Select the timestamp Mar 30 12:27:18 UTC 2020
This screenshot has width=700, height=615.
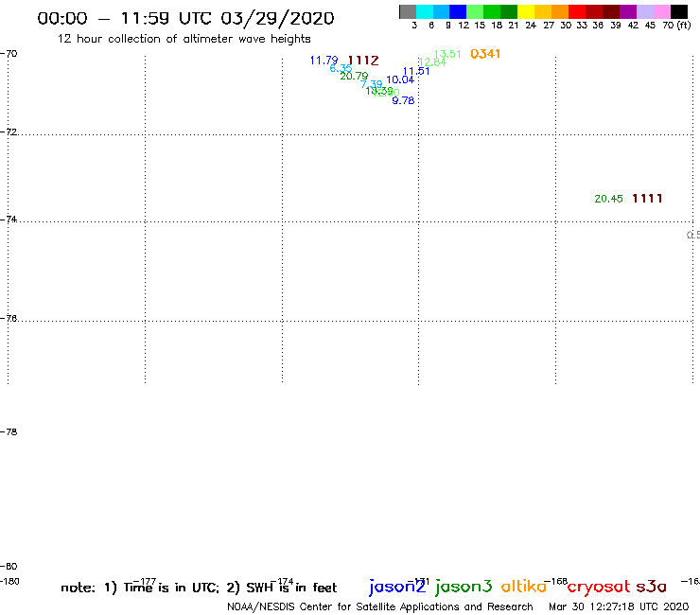coord(619,607)
